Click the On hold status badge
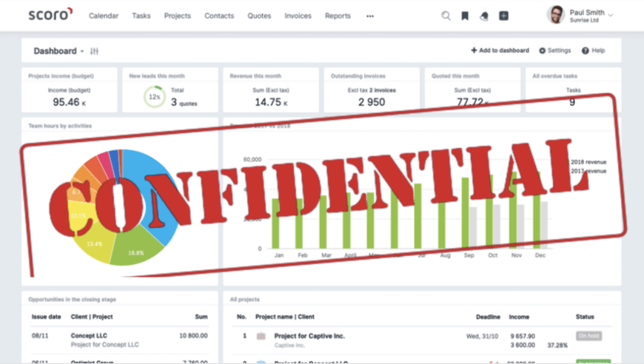Screen dimensions: 644x364 pyautogui.click(x=588, y=336)
